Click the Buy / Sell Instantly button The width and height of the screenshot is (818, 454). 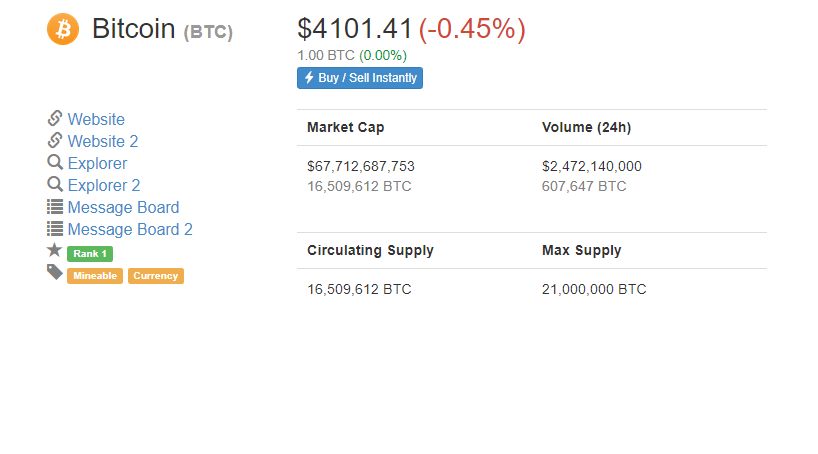click(x=360, y=78)
